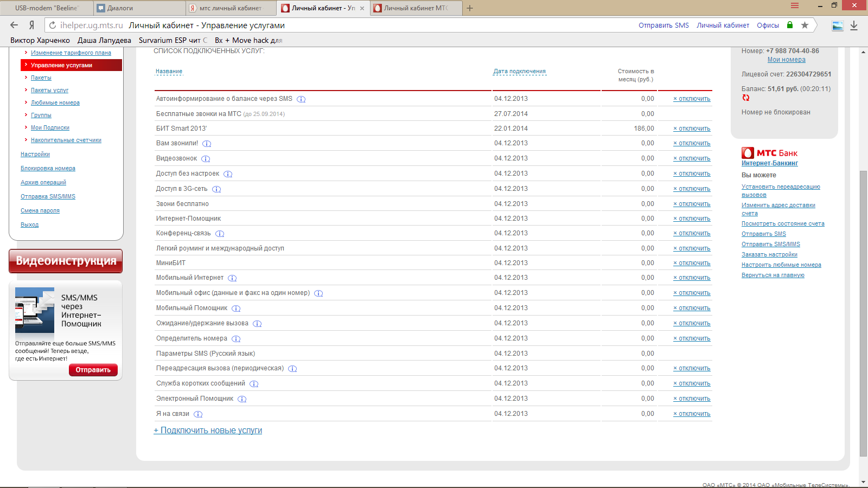This screenshot has width=868, height=488.
Task: Click the vertical page scrollbar thumb
Action: point(863,313)
